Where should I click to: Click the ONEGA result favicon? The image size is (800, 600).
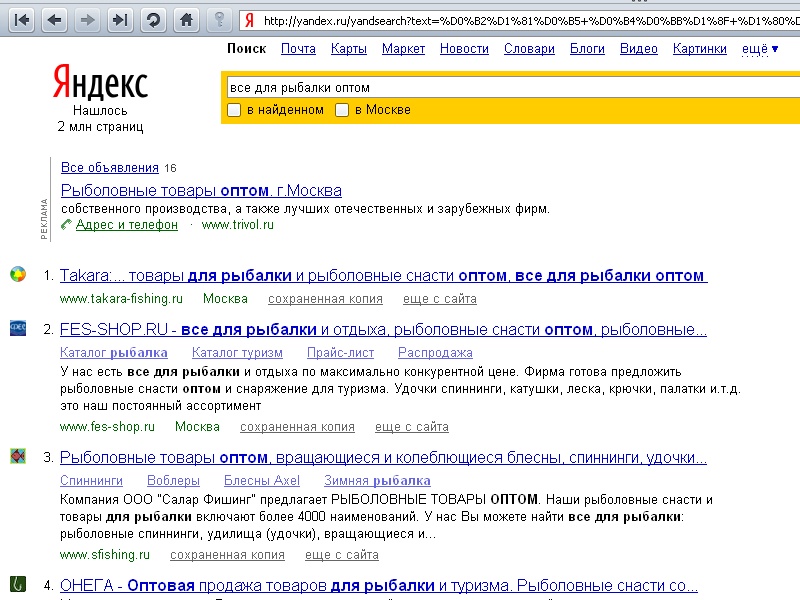(18, 584)
